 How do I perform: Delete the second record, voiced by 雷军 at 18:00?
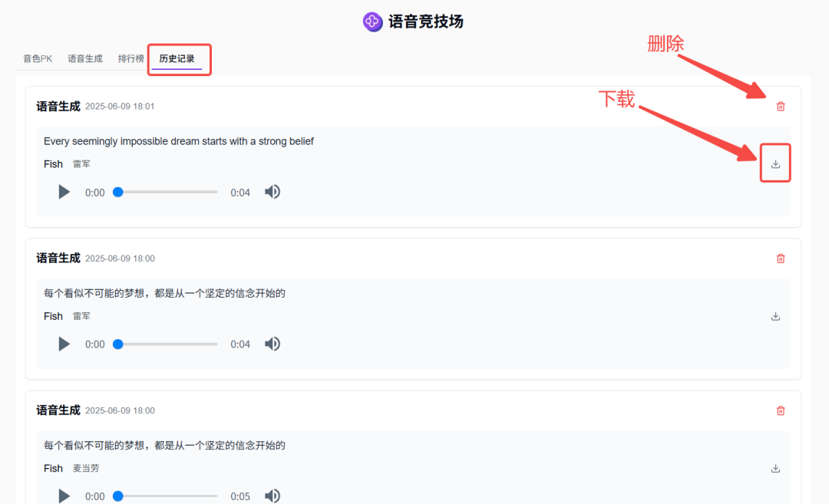pos(781,259)
